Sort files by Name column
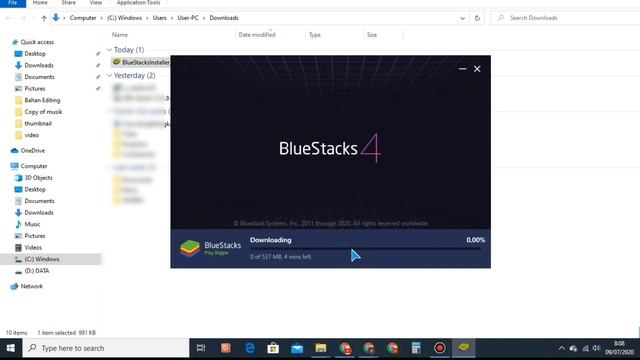The width and height of the screenshot is (640, 360). click(120, 35)
